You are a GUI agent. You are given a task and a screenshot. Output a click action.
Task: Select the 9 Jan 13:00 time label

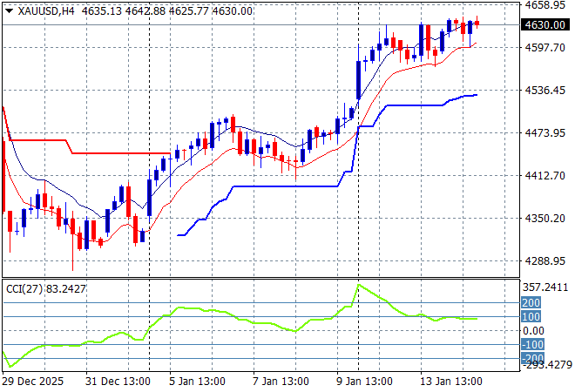(x=364, y=382)
